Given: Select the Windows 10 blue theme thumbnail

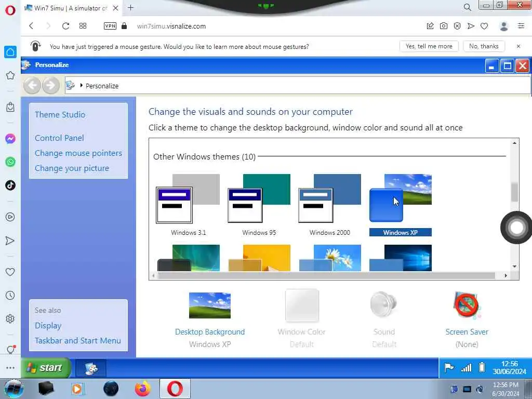Looking at the screenshot, I should pyautogui.click(x=401, y=258).
